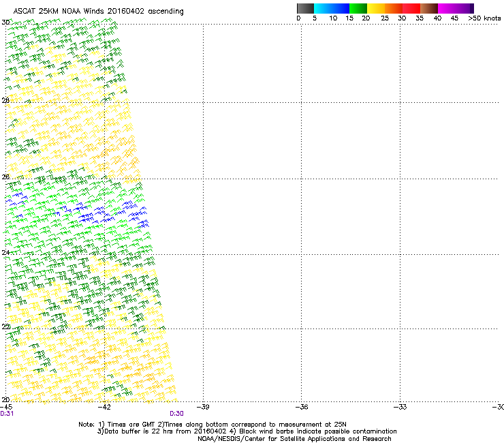This screenshot has width=504, height=443.
Task: Click the legend label 10
Action: [333, 18]
